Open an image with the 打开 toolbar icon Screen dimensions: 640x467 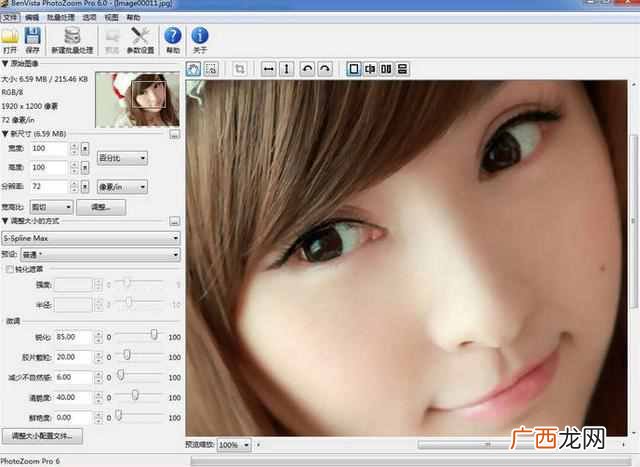coord(10,40)
